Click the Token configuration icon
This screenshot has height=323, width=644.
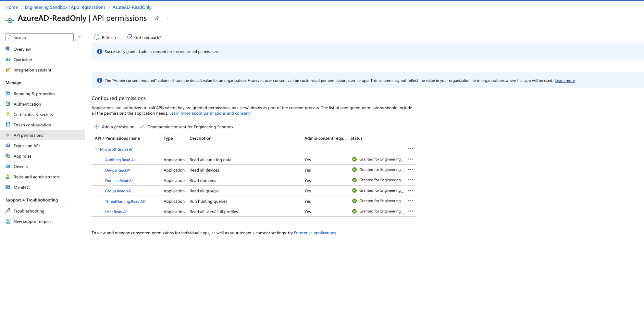point(8,125)
